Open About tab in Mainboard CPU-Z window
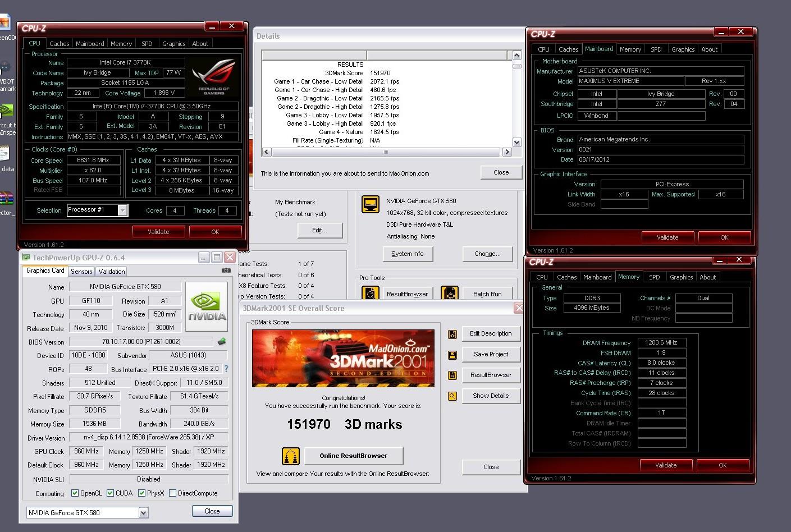Screen dimensions: 791x532 pos(709,49)
